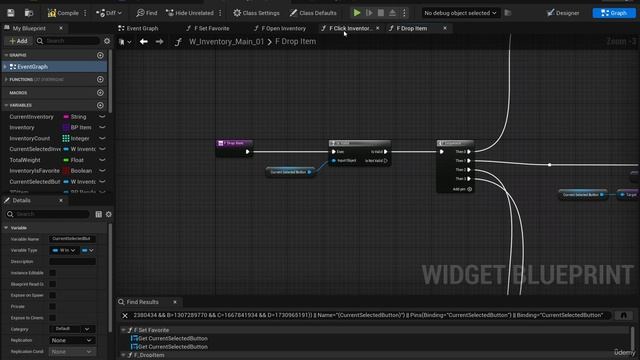
Task: Collapse the Graphs section
Action: (6, 55)
